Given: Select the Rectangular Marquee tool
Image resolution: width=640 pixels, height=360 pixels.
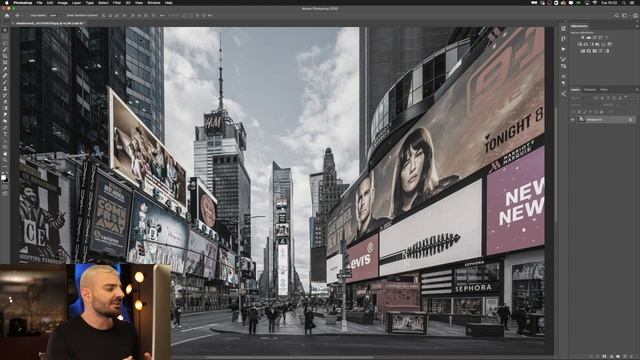Looking at the screenshot, I should (x=5, y=36).
